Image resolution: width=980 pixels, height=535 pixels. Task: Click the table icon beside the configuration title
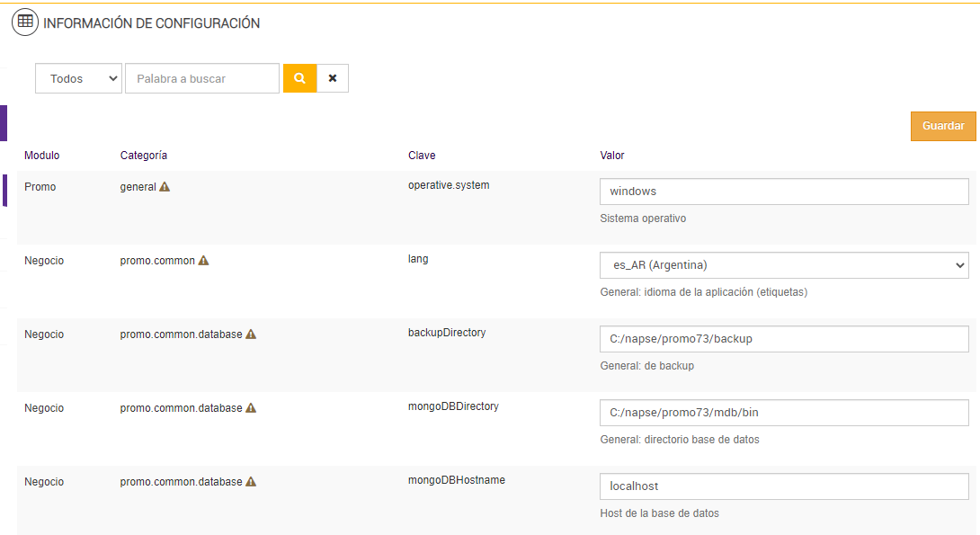coord(25,22)
